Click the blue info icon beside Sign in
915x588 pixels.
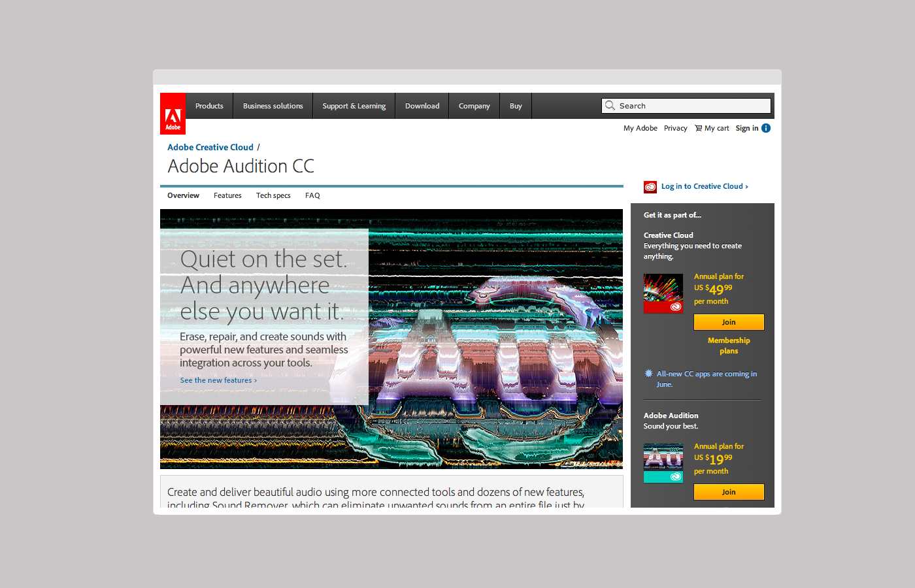[766, 128]
